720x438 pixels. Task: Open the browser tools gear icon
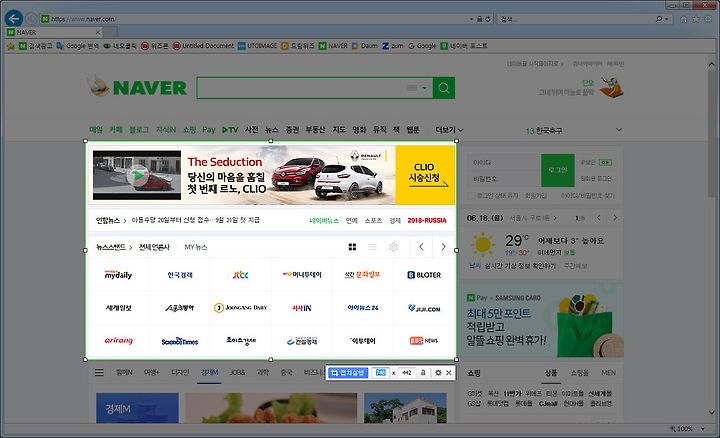click(x=709, y=19)
